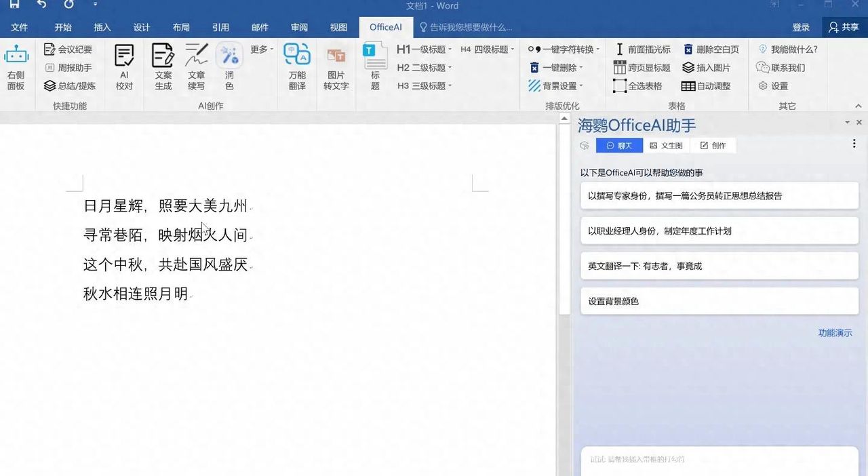Viewport: 868px width, 476px height.
Task: Expand the 一键字符转换 dropdown
Action: [x=564, y=49]
